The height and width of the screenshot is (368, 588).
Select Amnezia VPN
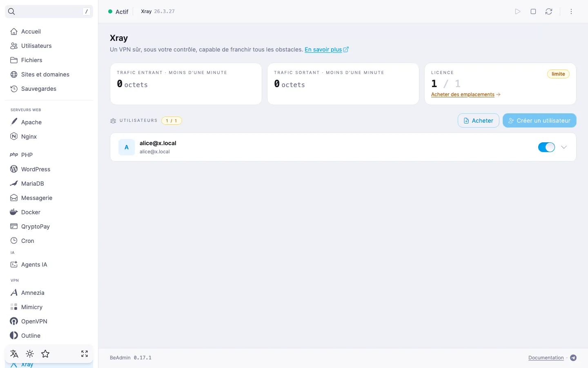click(49, 293)
